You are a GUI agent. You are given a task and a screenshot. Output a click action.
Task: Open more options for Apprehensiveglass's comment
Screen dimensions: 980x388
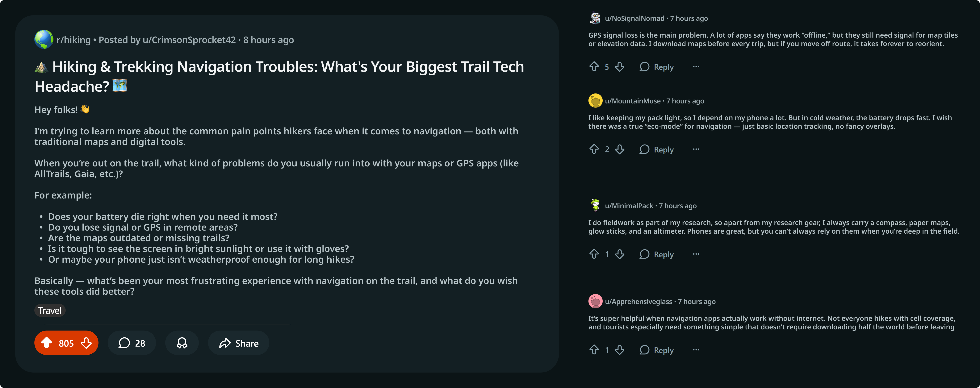696,350
